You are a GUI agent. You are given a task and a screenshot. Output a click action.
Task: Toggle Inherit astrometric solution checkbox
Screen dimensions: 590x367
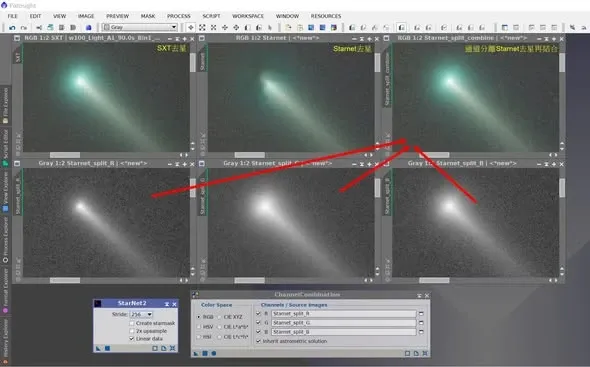tap(258, 341)
